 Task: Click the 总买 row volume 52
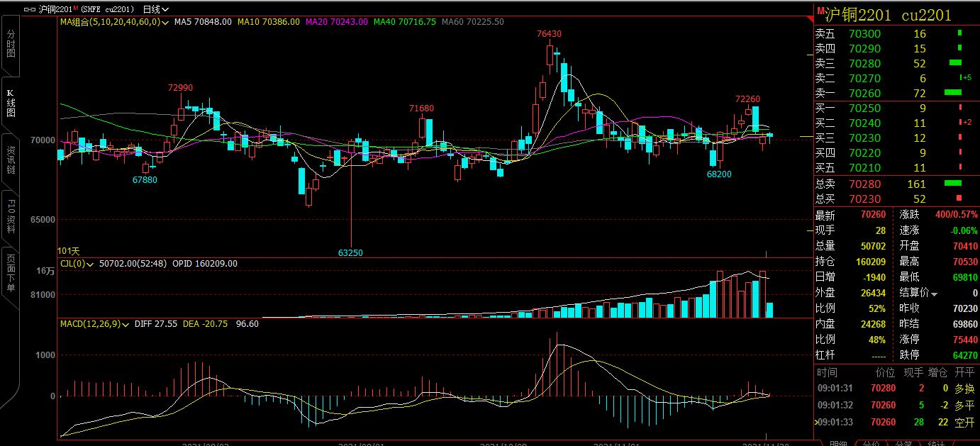(920, 199)
